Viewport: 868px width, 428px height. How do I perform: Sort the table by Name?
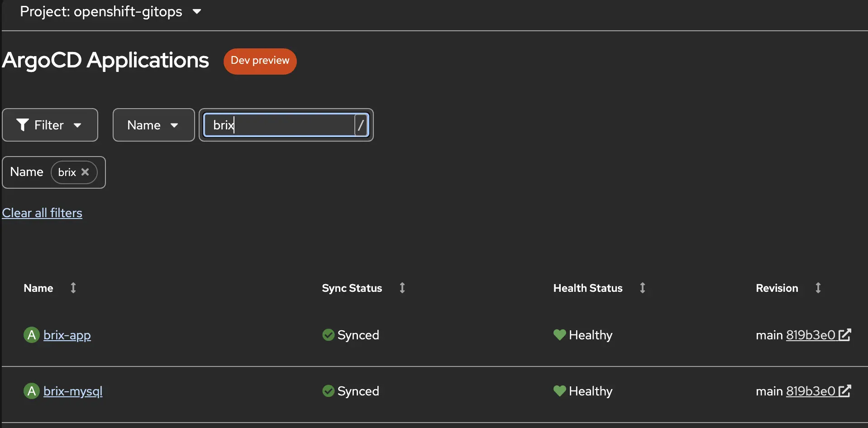[73, 288]
